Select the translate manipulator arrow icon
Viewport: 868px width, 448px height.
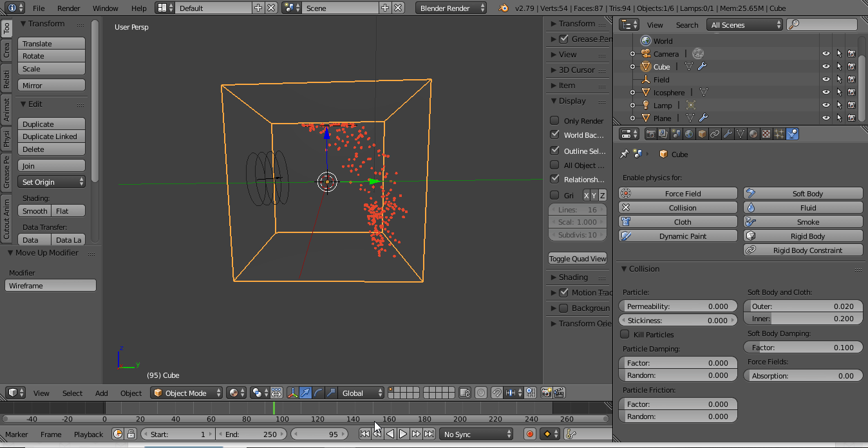point(304,393)
